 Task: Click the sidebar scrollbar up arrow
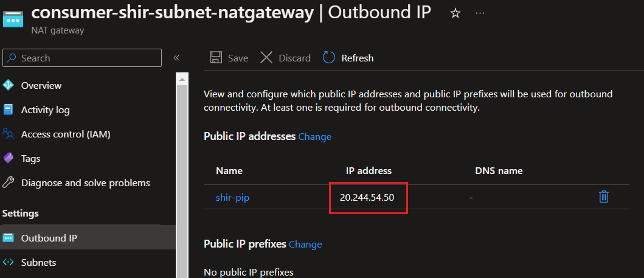182,78
